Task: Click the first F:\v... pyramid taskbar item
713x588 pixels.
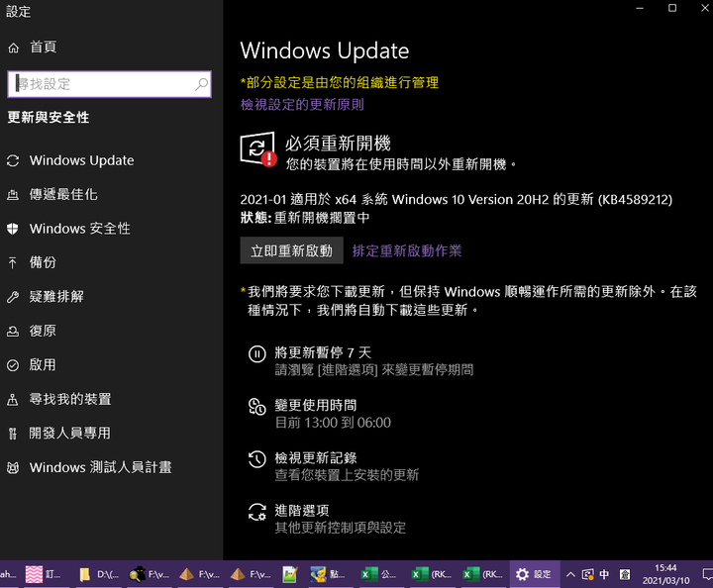Action: [200, 574]
